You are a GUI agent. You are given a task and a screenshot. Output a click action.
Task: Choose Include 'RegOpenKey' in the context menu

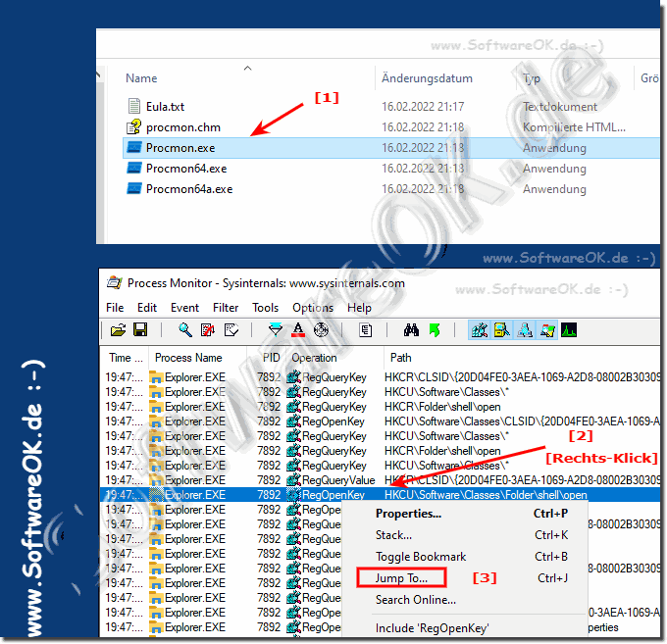465,628
